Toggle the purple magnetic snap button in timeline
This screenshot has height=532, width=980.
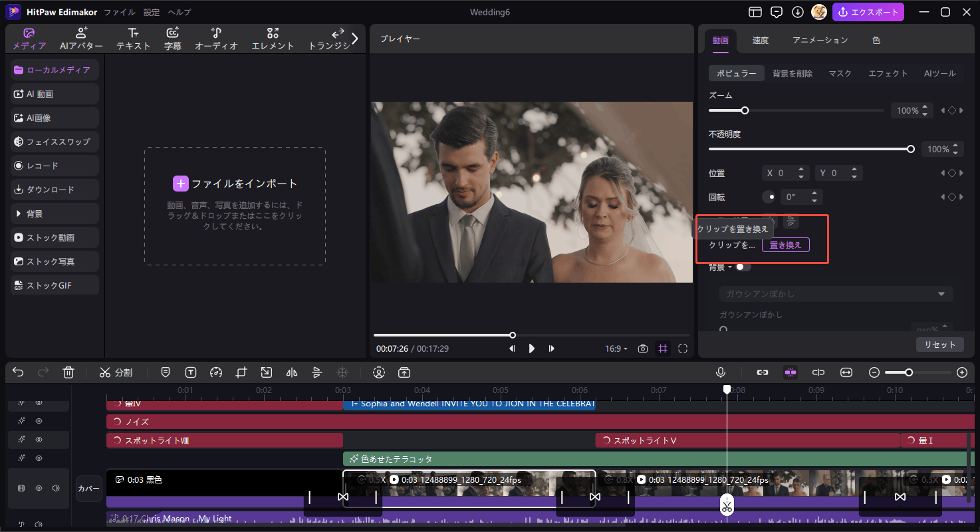791,372
